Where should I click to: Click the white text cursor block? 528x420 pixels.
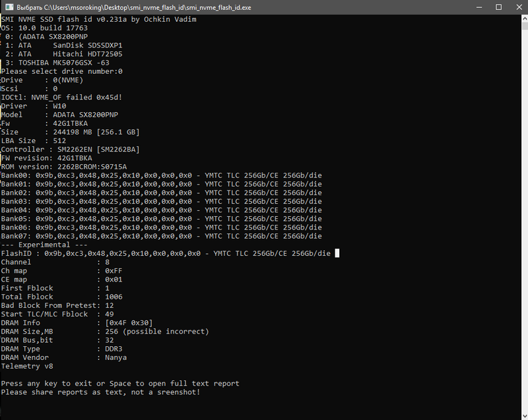pos(337,253)
